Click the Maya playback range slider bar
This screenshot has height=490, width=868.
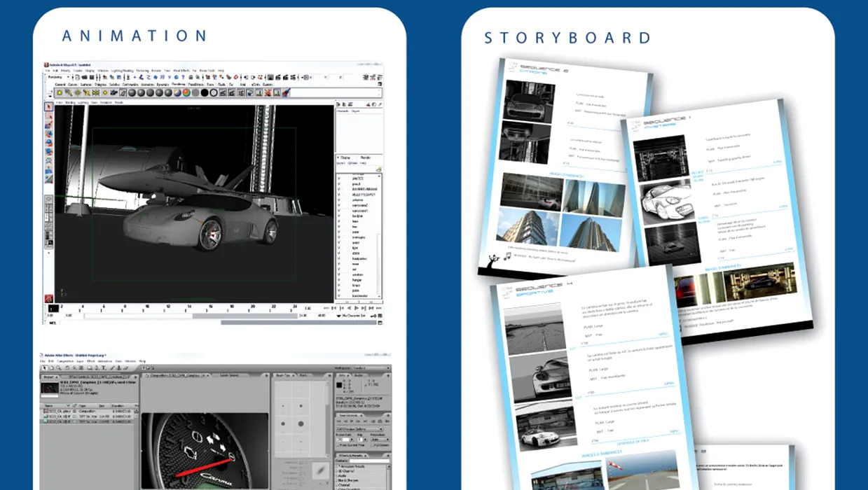tap(191, 316)
